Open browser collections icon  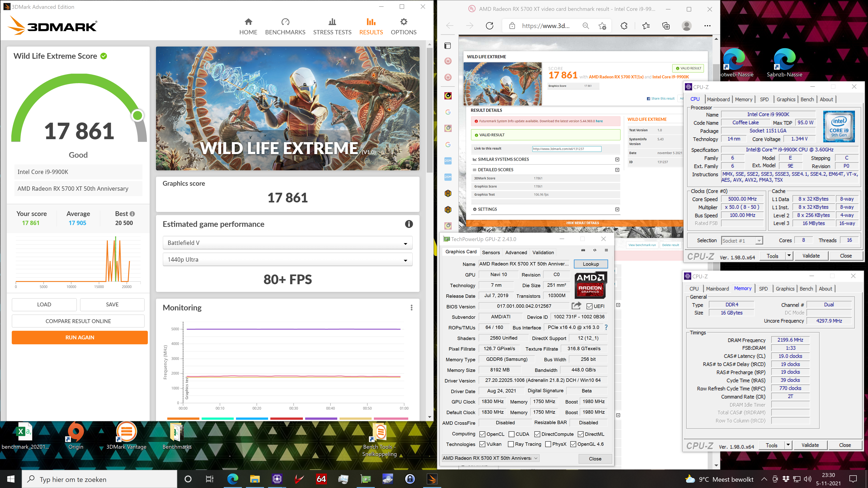pyautogui.click(x=666, y=26)
